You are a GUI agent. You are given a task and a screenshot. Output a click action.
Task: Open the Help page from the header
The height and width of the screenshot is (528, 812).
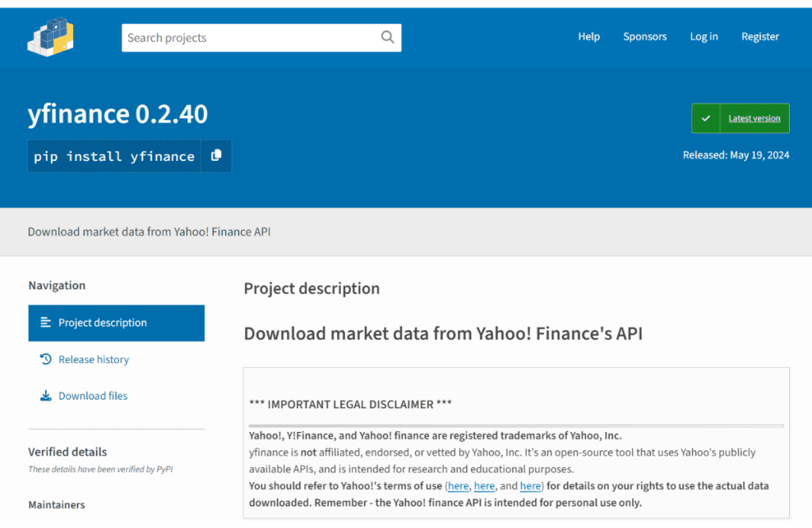point(588,36)
